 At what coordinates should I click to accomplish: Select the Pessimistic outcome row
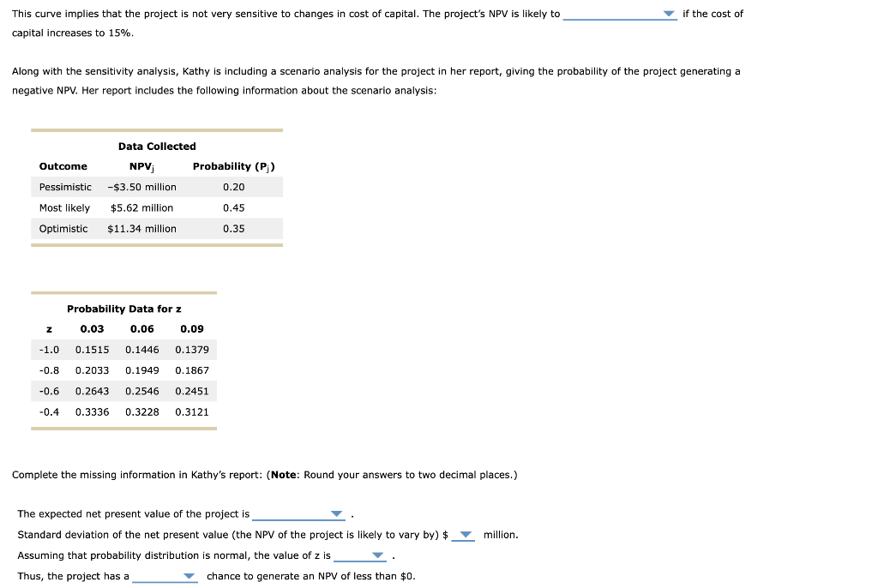pyautogui.click(x=64, y=187)
